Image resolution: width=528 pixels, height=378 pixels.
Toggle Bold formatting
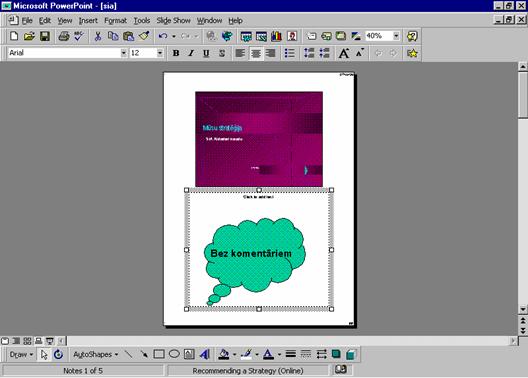(176, 53)
